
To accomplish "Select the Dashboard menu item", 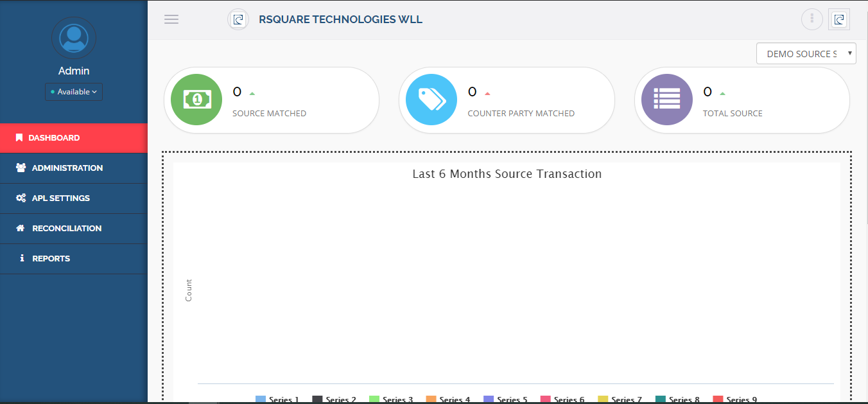I will [x=54, y=137].
